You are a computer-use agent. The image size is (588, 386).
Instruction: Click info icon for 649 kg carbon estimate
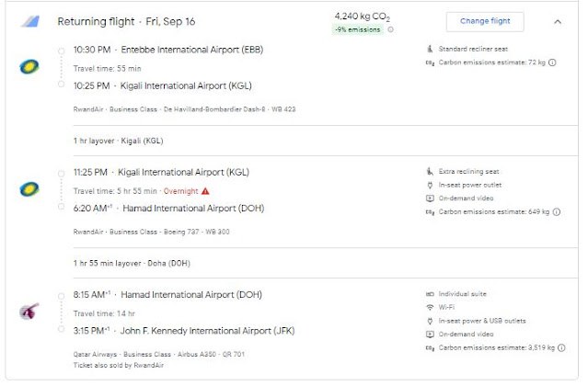click(x=558, y=212)
